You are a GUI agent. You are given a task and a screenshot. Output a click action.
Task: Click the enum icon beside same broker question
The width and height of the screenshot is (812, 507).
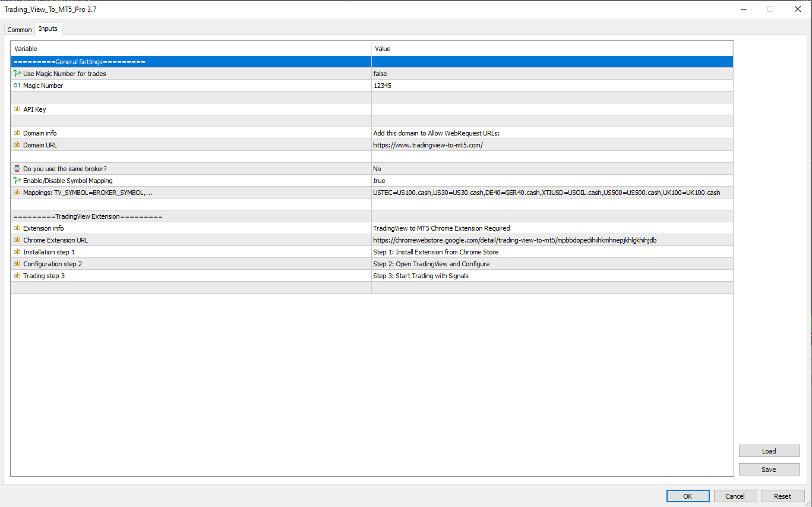(17, 169)
